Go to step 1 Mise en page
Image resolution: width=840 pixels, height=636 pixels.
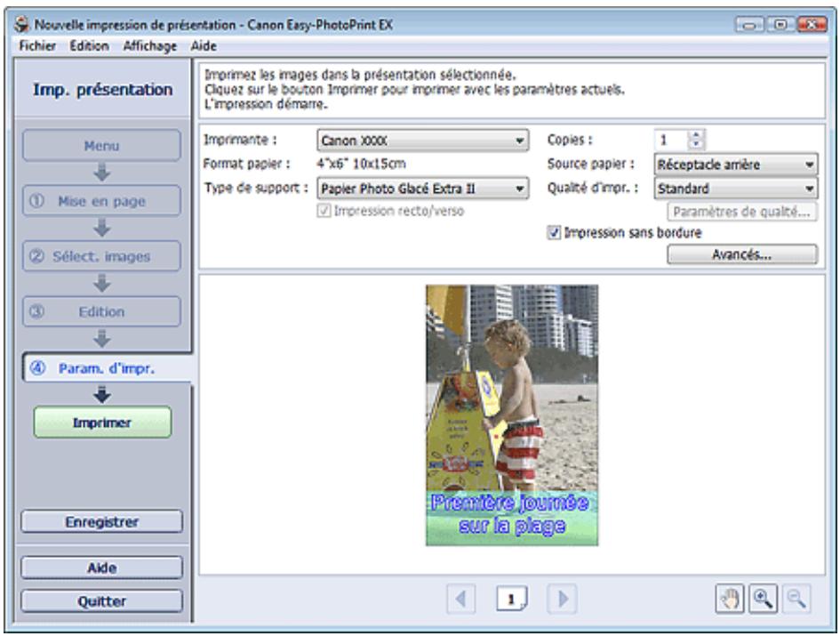coord(102,201)
